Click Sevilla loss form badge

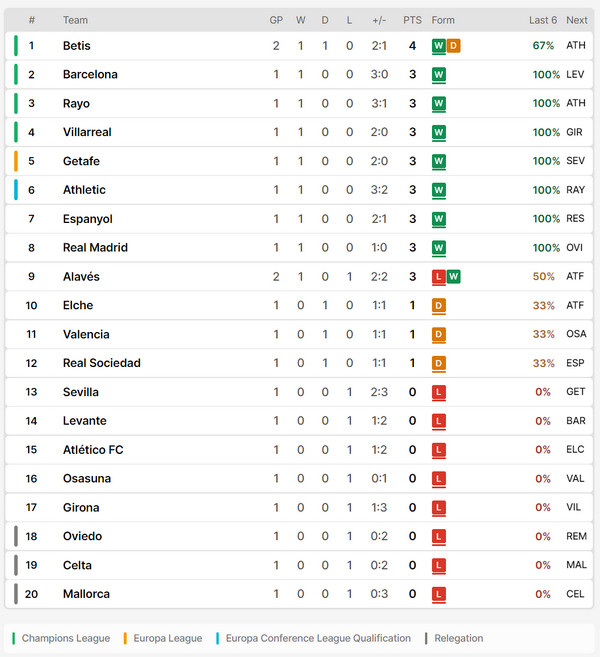pyautogui.click(x=439, y=392)
